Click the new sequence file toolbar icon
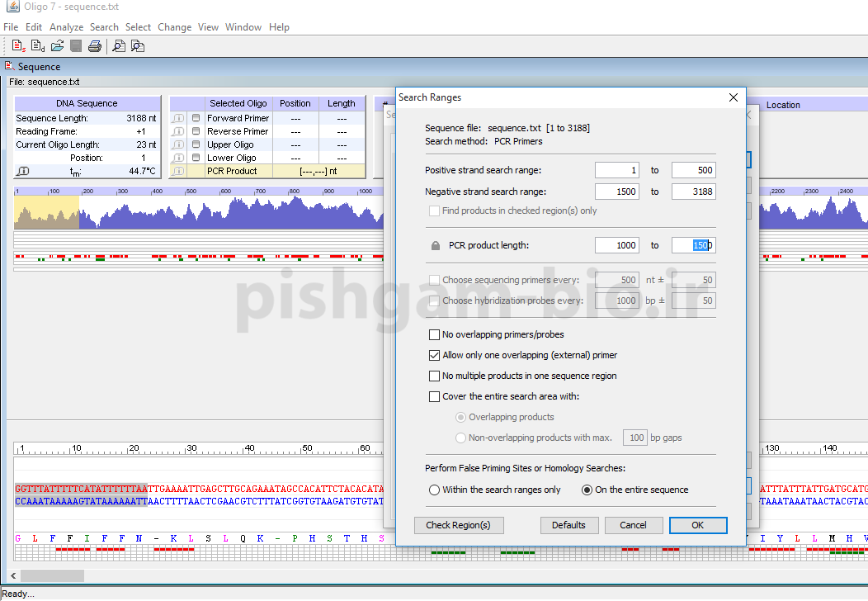The height and width of the screenshot is (601, 868). click(x=17, y=46)
